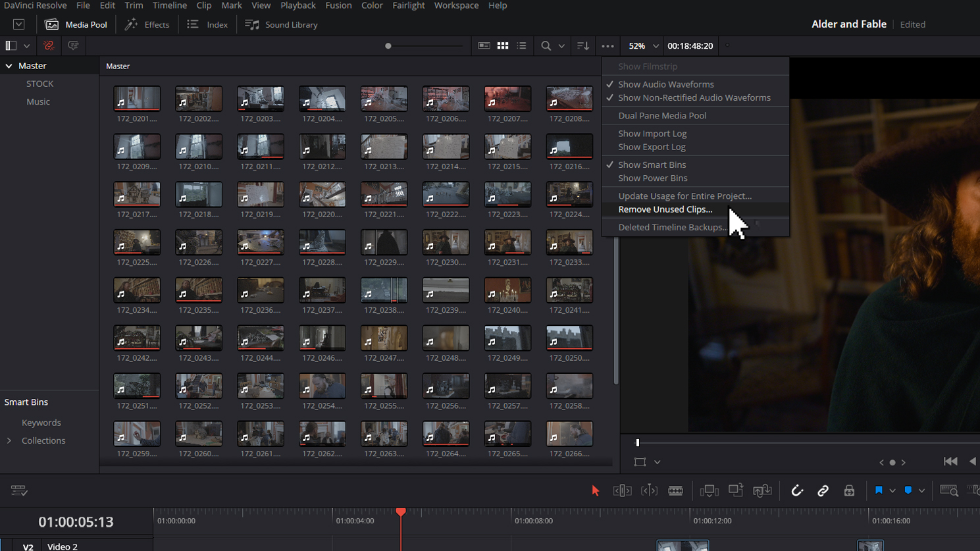This screenshot has width=980, height=551.
Task: Select the Blade edit mode tool
Action: point(676,490)
